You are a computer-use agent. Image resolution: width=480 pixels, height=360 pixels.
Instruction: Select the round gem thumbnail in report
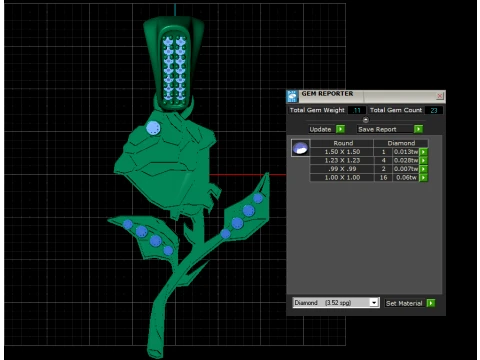300,148
